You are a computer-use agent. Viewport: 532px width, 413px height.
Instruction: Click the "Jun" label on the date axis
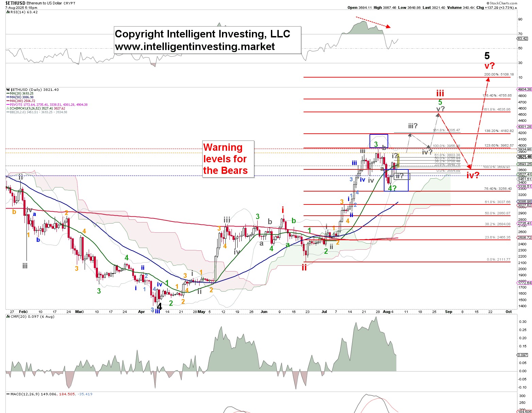click(x=264, y=312)
